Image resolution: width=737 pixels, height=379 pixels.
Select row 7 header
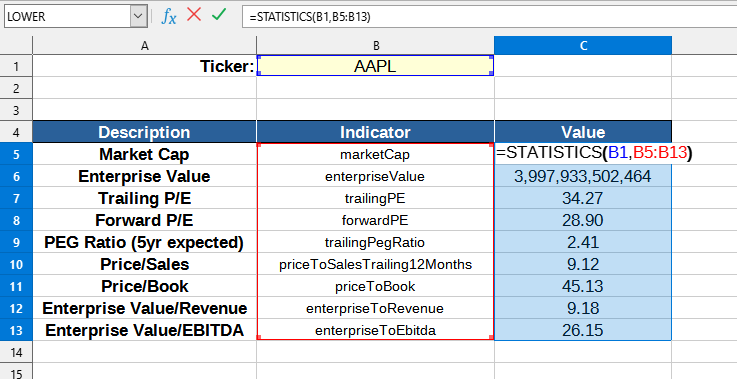pos(16,198)
